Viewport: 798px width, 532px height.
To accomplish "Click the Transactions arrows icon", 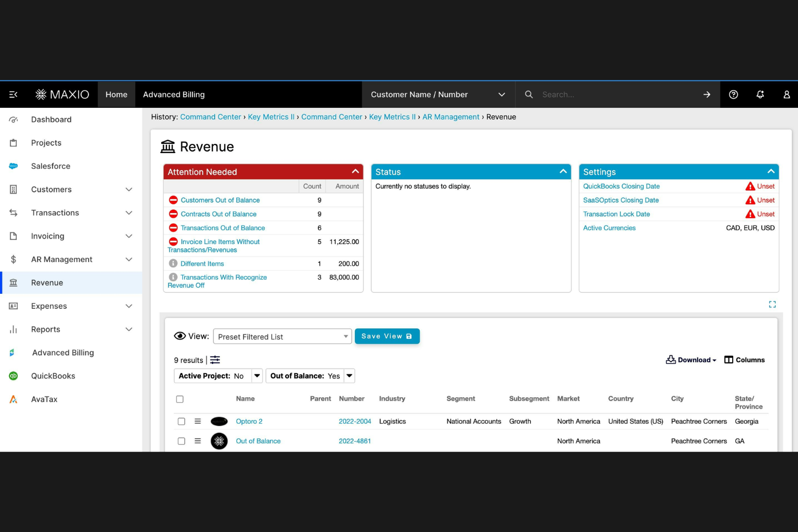I will pyautogui.click(x=13, y=213).
